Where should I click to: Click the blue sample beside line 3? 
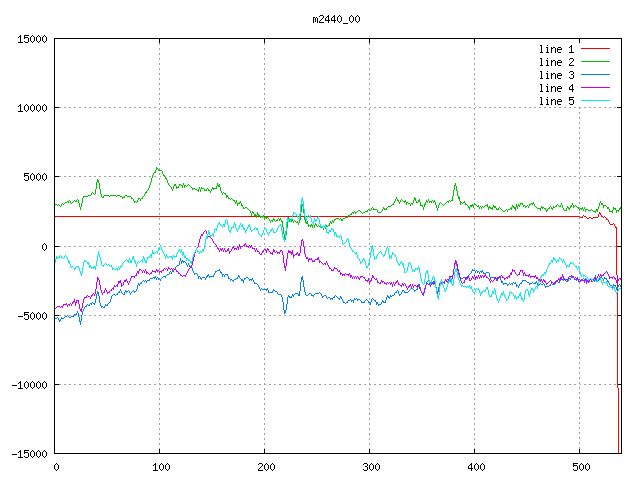pos(595,75)
